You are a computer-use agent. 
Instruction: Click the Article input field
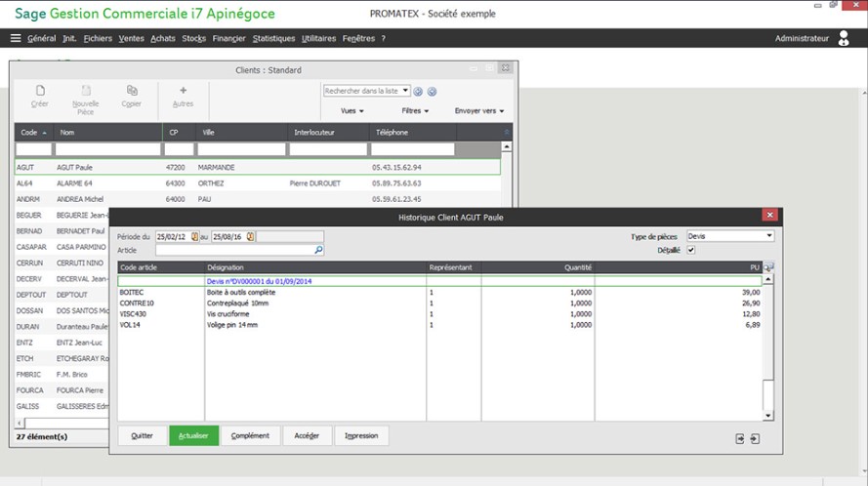[239, 250]
